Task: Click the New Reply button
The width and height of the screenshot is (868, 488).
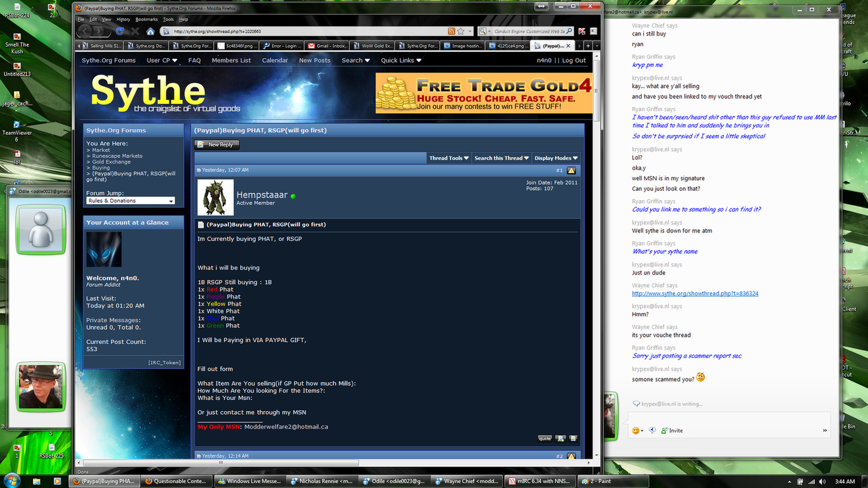Action: coord(217,145)
